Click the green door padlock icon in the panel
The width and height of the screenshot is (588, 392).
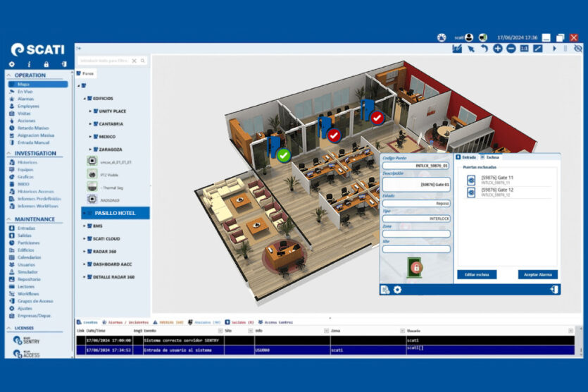tap(415, 267)
